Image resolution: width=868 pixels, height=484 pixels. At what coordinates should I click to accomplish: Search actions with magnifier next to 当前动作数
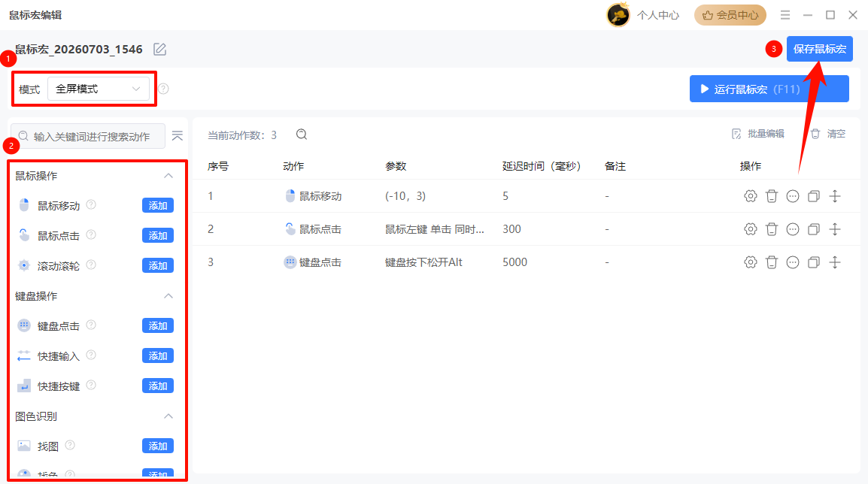302,135
